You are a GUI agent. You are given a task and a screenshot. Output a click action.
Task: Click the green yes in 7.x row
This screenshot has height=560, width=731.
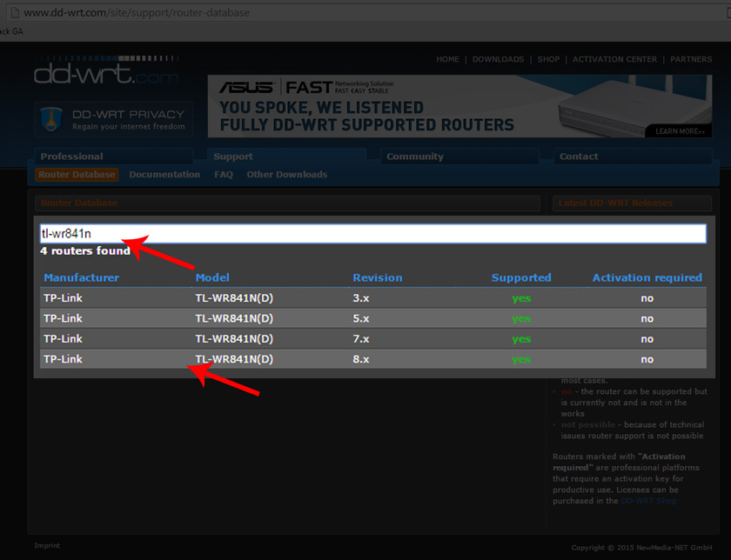click(x=521, y=339)
